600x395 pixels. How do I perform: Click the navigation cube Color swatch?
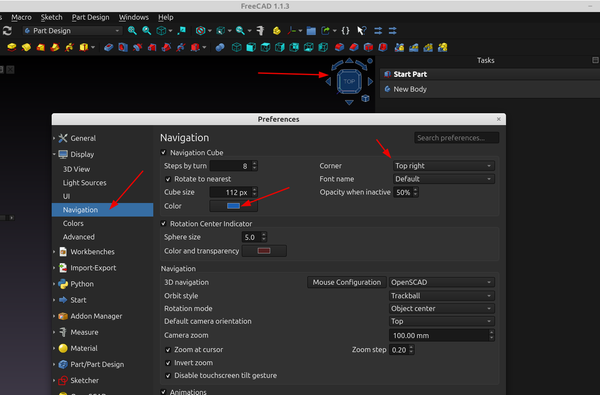(x=233, y=206)
